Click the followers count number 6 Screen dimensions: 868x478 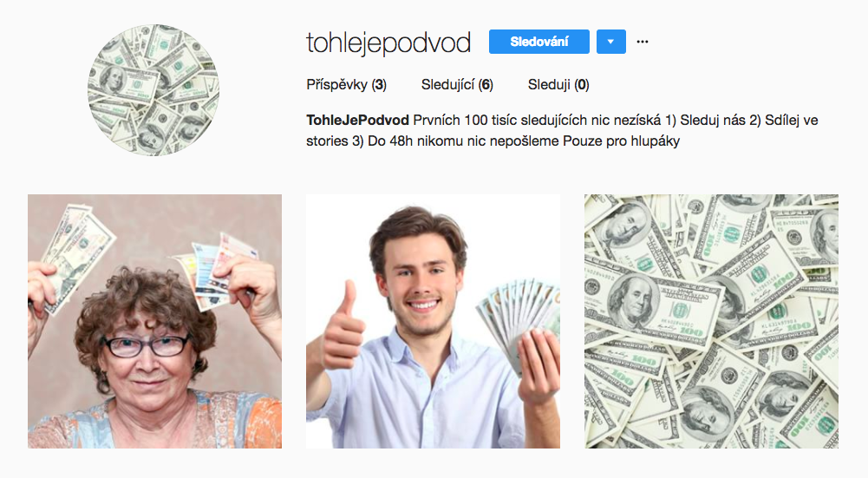tap(486, 85)
